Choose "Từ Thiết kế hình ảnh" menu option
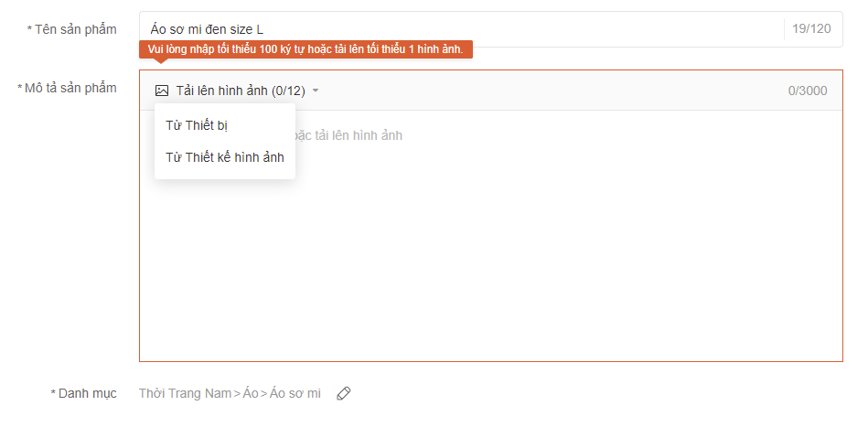868x427 pixels. pyautogui.click(x=225, y=157)
